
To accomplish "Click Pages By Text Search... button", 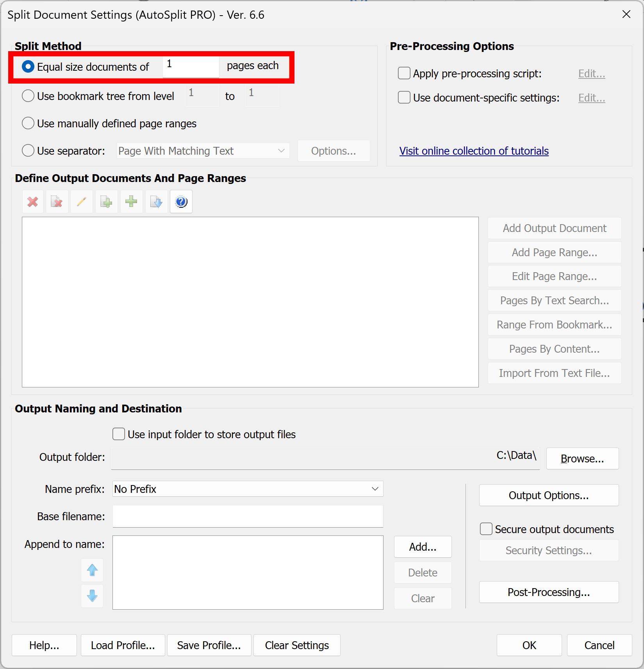I will tap(555, 300).
